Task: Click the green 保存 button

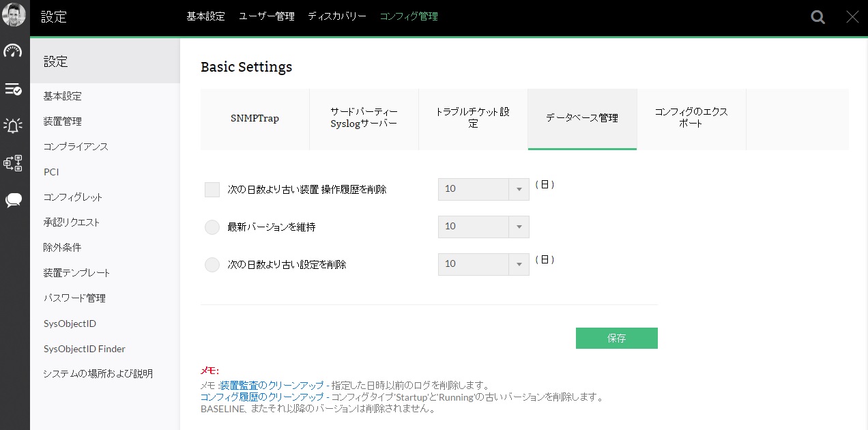Action: click(616, 339)
